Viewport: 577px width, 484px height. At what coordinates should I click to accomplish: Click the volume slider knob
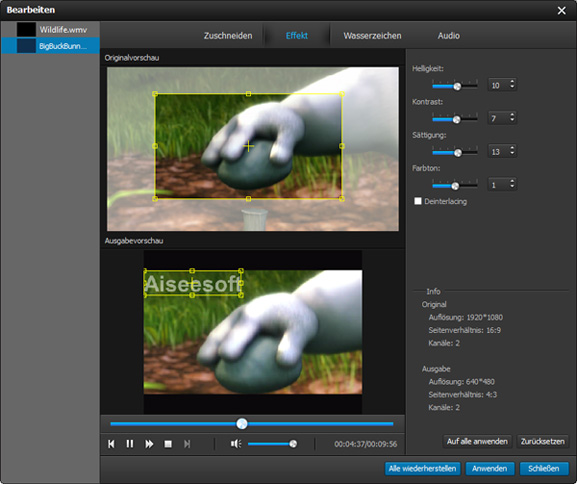[293, 444]
